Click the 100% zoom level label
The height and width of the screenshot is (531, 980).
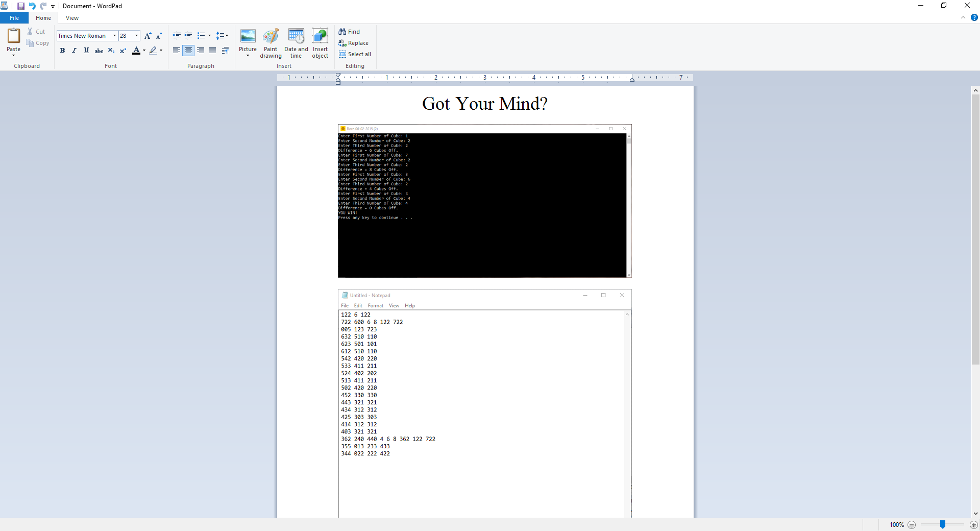pos(897,525)
